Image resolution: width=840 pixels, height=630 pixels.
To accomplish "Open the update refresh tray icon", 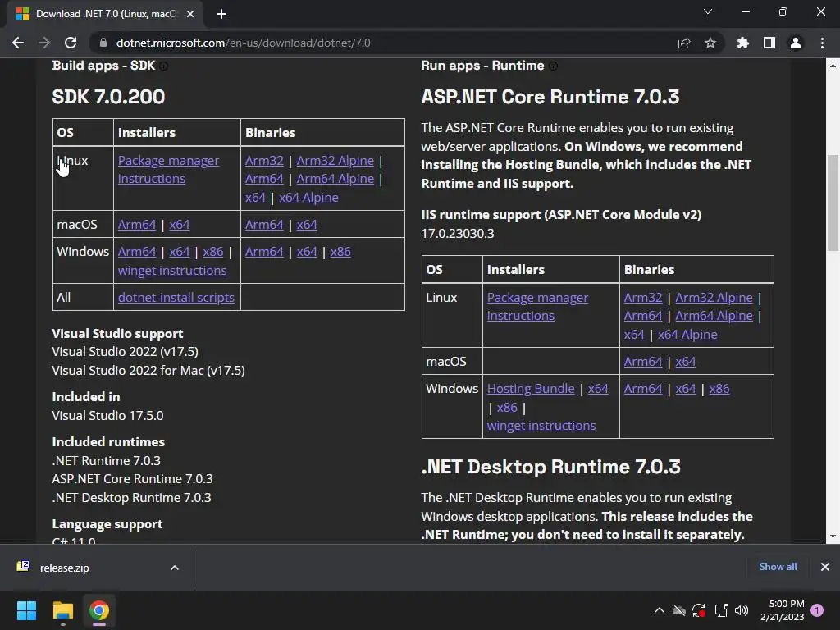I will pos(699,610).
